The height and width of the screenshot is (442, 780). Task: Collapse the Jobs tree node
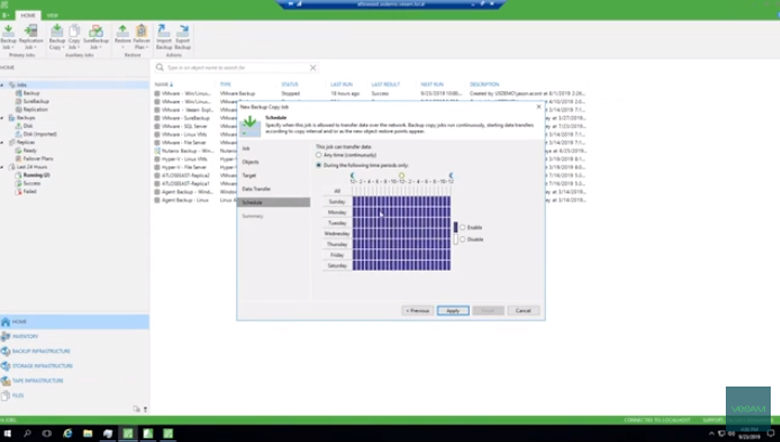4,85
